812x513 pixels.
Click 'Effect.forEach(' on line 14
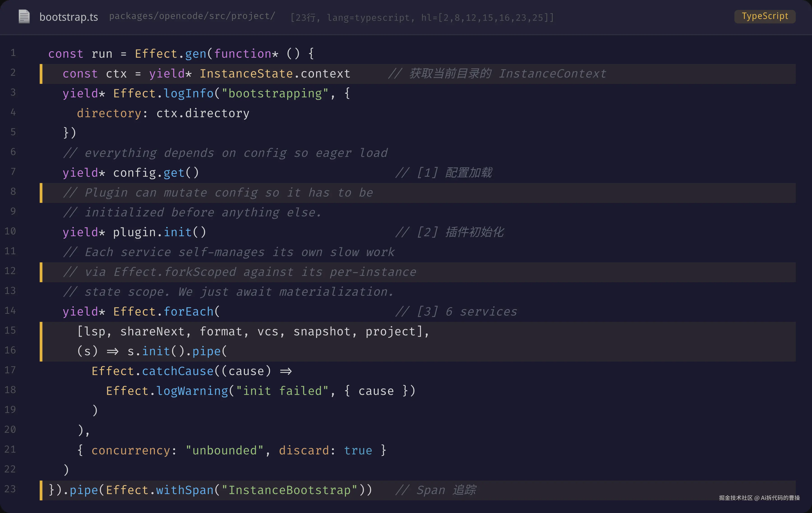[x=167, y=312]
